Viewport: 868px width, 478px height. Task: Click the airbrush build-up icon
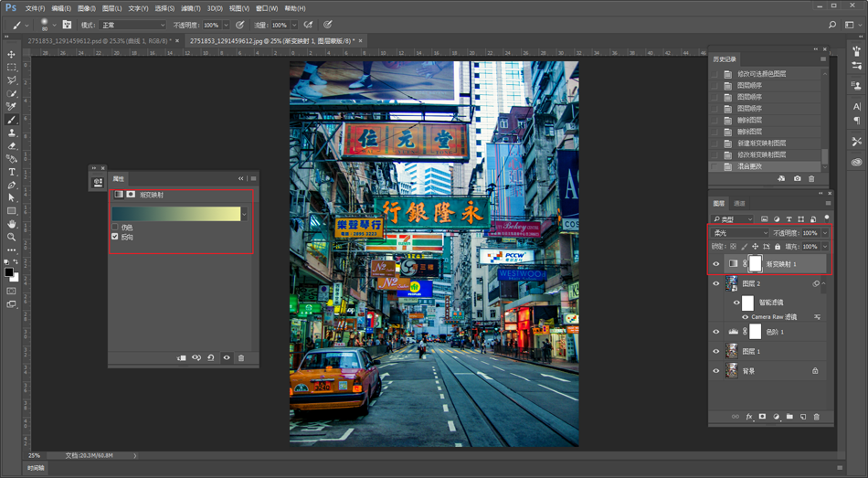pyautogui.click(x=308, y=25)
